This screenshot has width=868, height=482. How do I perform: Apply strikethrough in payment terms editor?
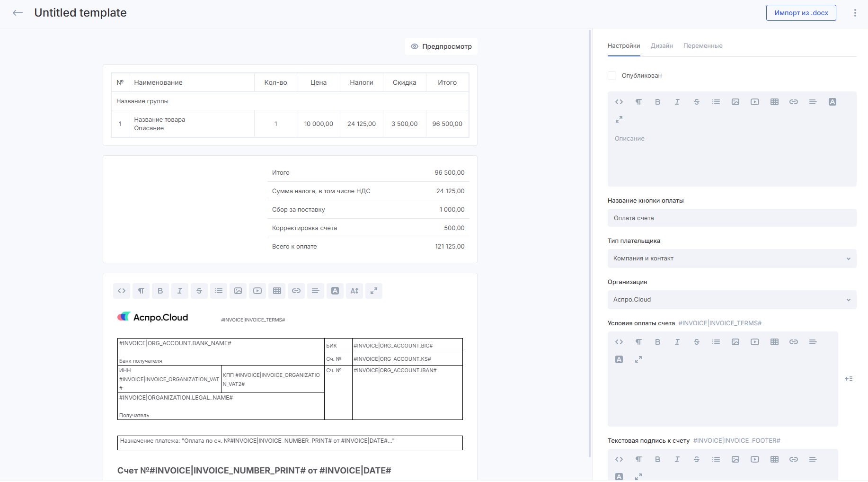(x=696, y=342)
